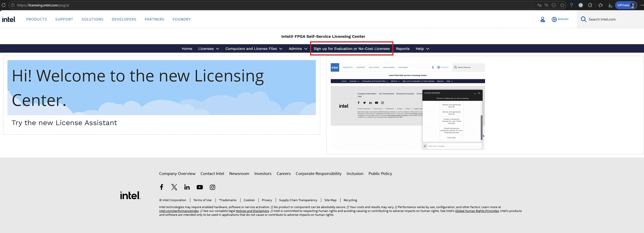
Task: Click the search magnifier icon
Action: click(x=583, y=20)
